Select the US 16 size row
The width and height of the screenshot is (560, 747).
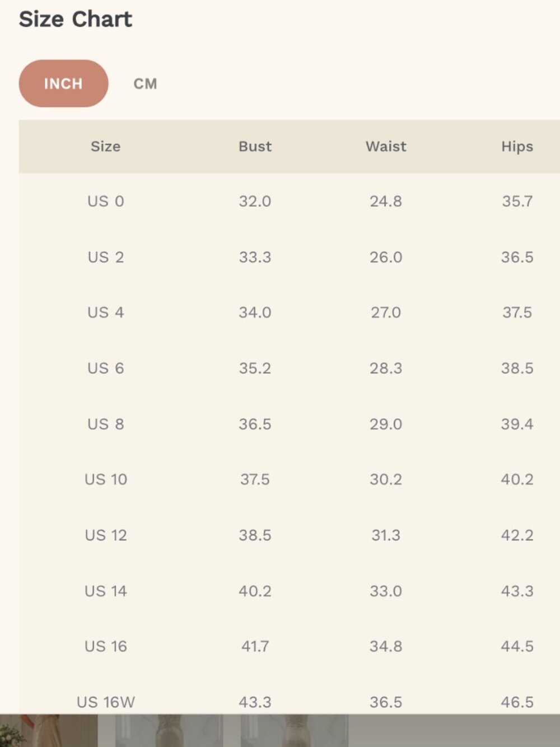(x=290, y=646)
